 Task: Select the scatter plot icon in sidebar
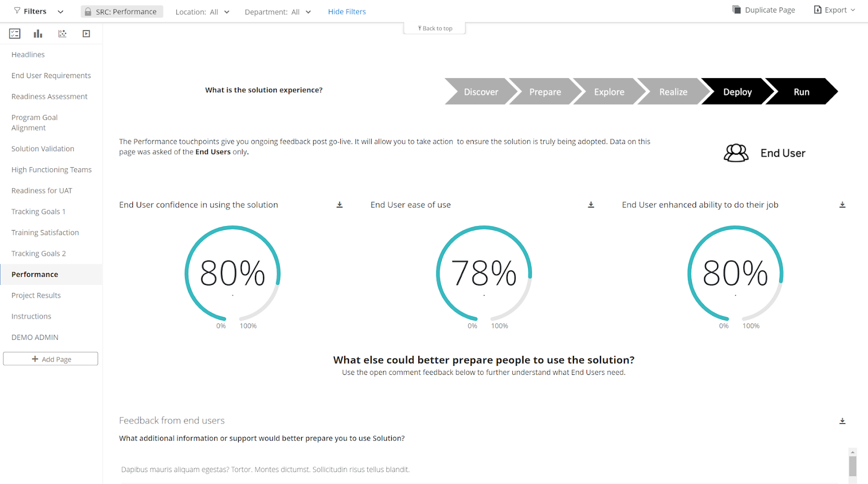[62, 34]
